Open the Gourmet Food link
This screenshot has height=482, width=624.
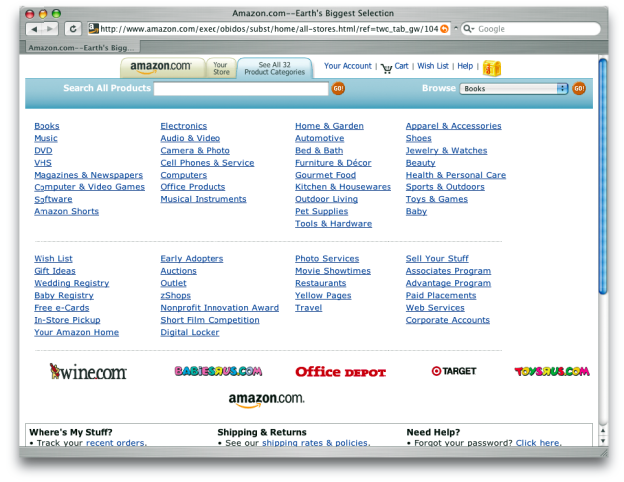click(x=325, y=175)
